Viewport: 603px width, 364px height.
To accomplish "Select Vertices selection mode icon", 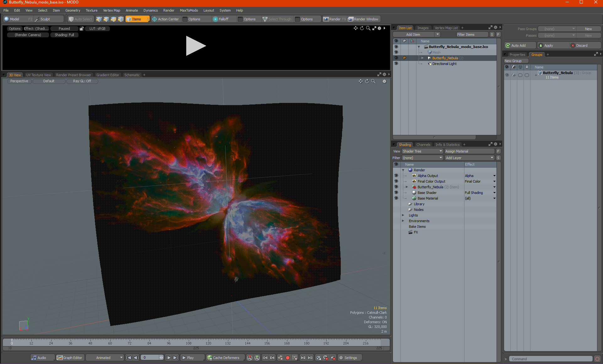I will point(99,19).
